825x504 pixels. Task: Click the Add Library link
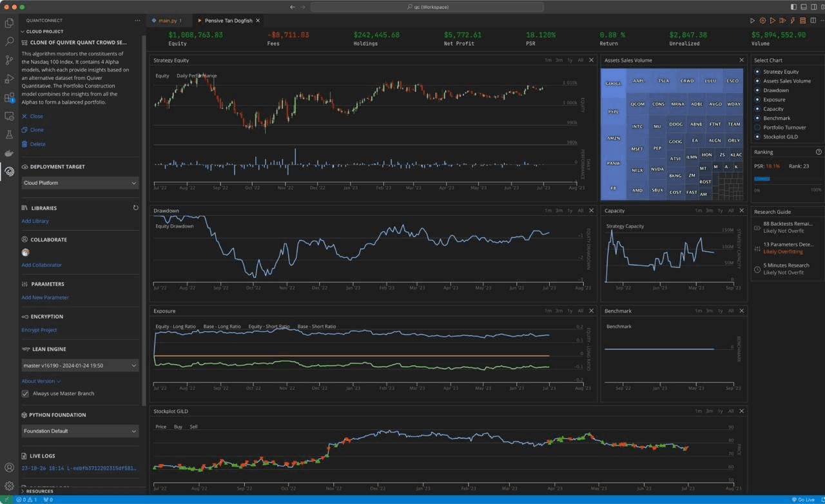[35, 221]
